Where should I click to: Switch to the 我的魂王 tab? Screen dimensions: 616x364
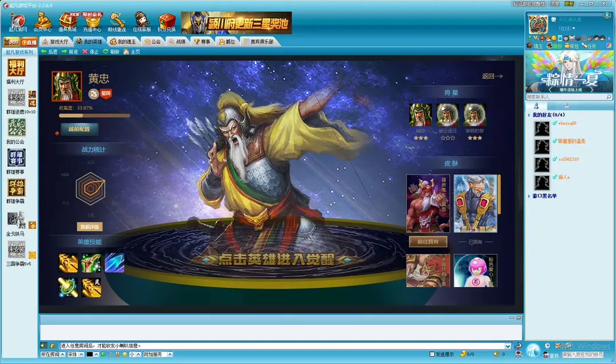pyautogui.click(x=123, y=42)
